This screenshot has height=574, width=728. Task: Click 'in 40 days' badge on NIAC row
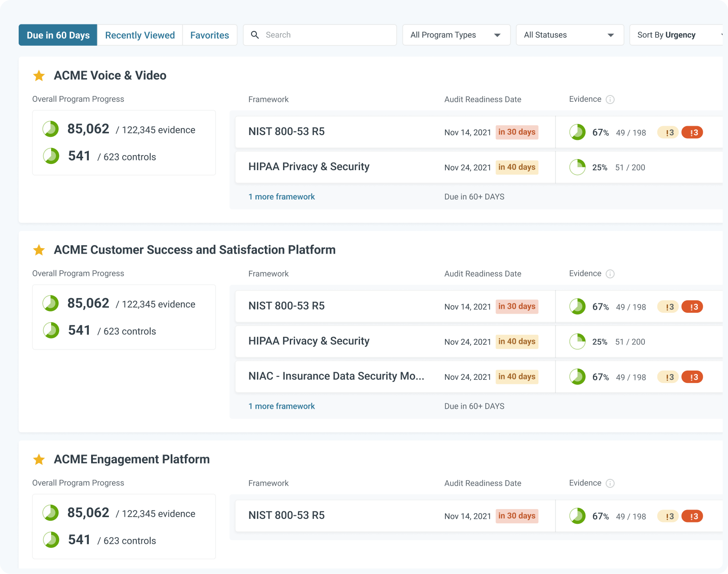517,377
